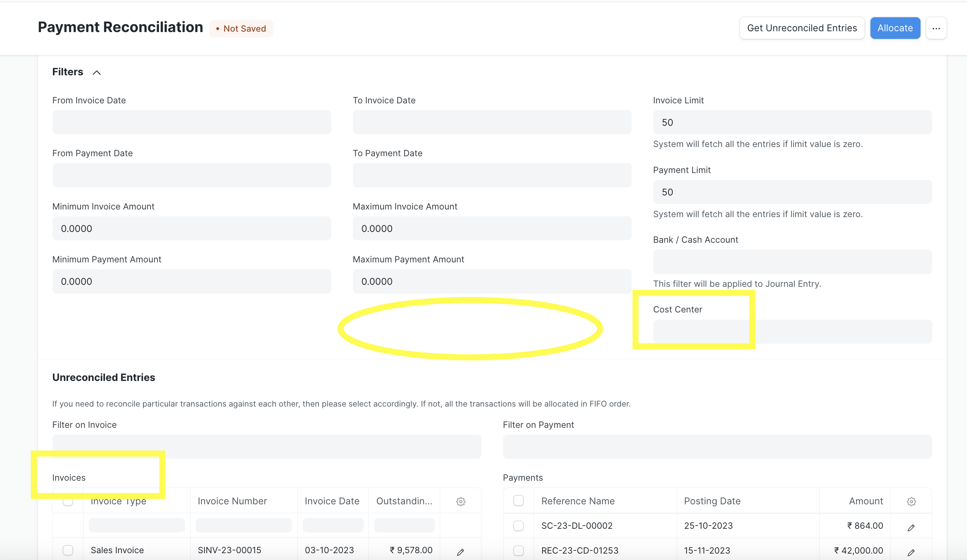Select the checkbox for payment SC-23-DL-00002
Image resolution: width=967 pixels, height=560 pixels.
[518, 526]
